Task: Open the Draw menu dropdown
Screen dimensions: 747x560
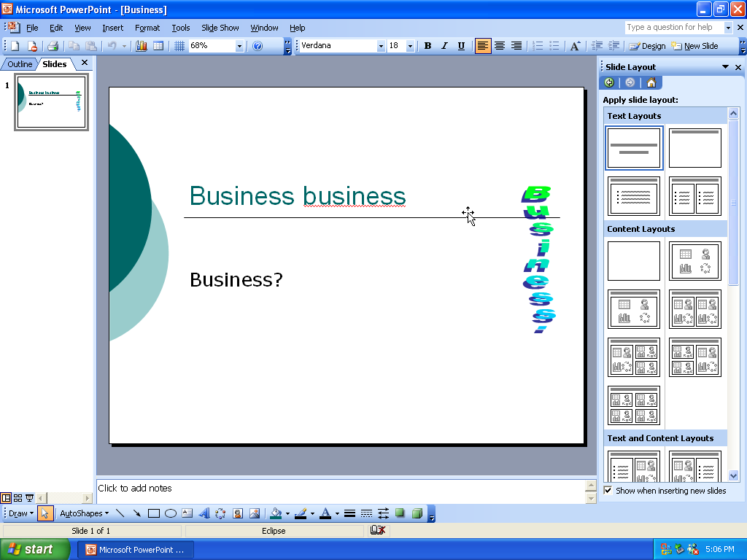Action: click(21, 513)
